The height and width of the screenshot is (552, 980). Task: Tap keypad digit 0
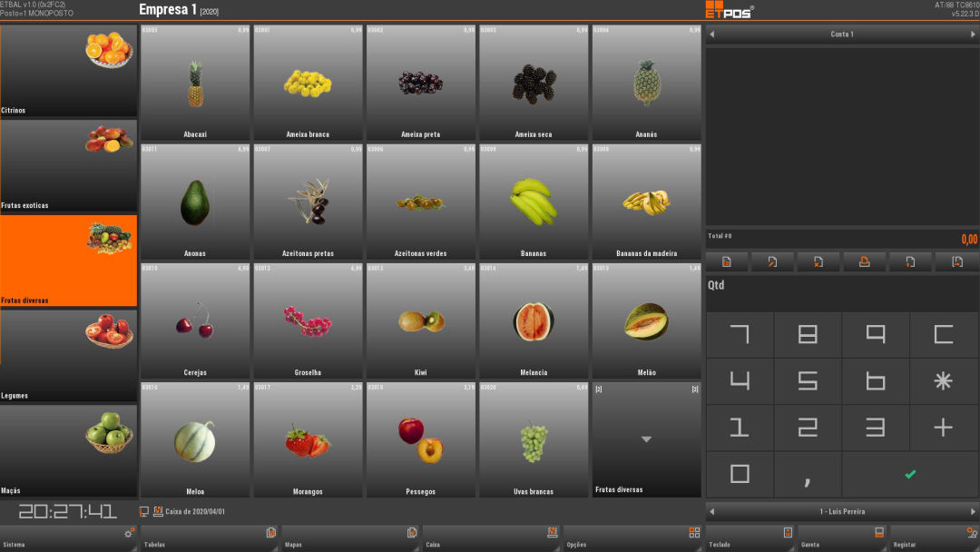point(740,474)
